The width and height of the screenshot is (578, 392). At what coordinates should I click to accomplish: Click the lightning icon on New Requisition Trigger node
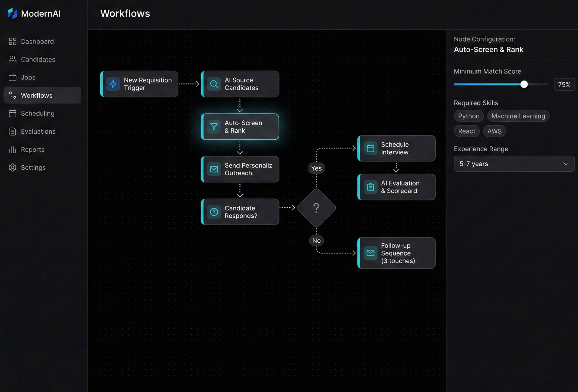coord(113,84)
